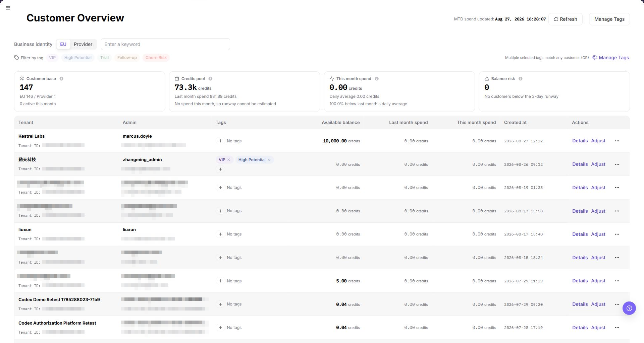Adjust balance for Kestrel Labs

(x=598, y=141)
